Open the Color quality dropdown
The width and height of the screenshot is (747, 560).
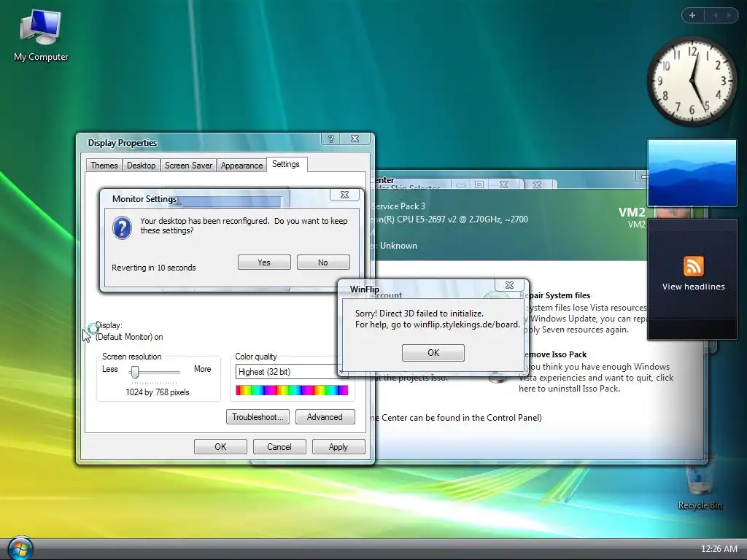coord(292,372)
